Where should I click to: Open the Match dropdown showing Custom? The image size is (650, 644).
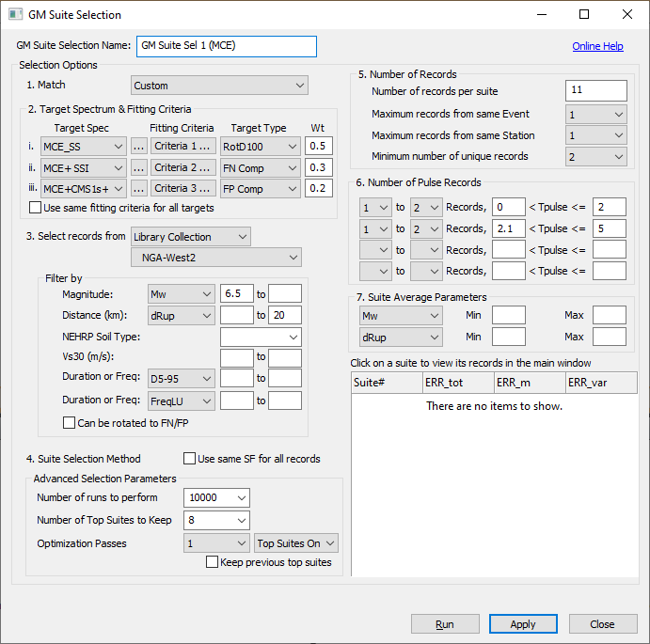(x=219, y=86)
